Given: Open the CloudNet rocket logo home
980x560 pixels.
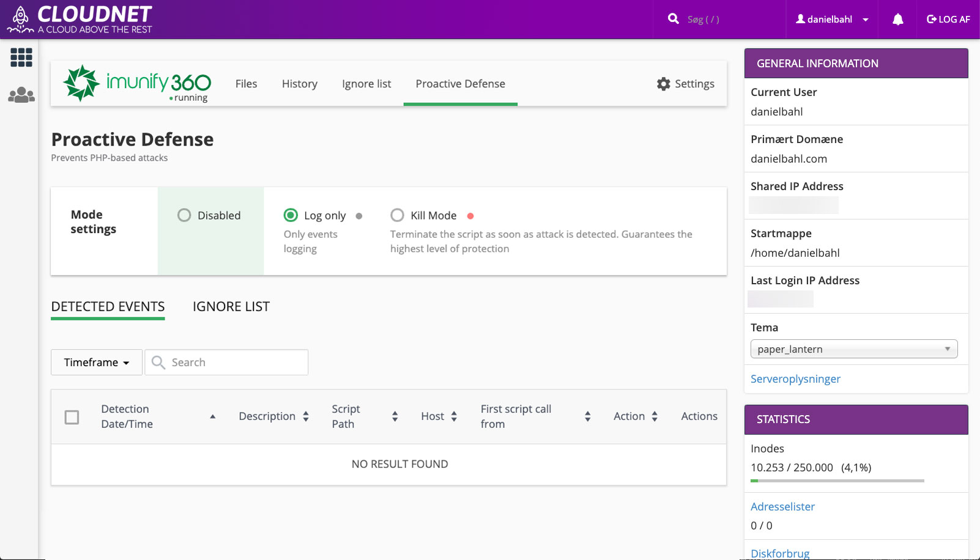Looking at the screenshot, I should [x=80, y=19].
